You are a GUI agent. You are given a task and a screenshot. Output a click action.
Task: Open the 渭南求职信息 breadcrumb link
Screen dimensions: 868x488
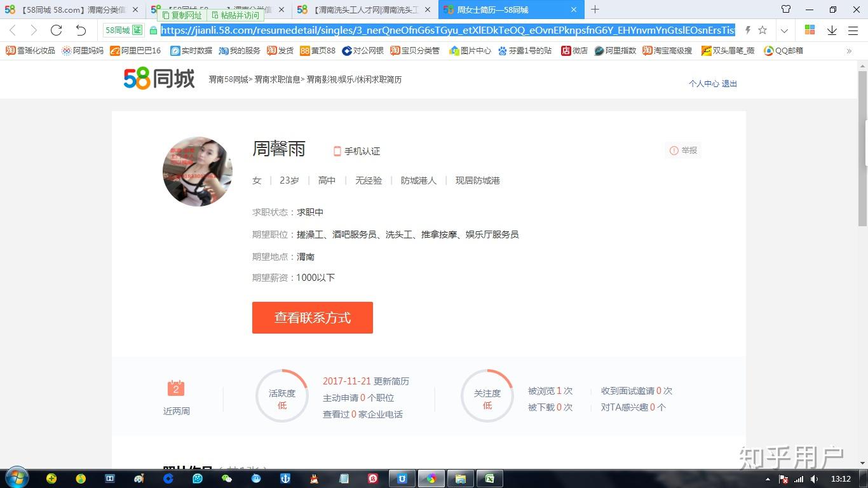pos(278,79)
